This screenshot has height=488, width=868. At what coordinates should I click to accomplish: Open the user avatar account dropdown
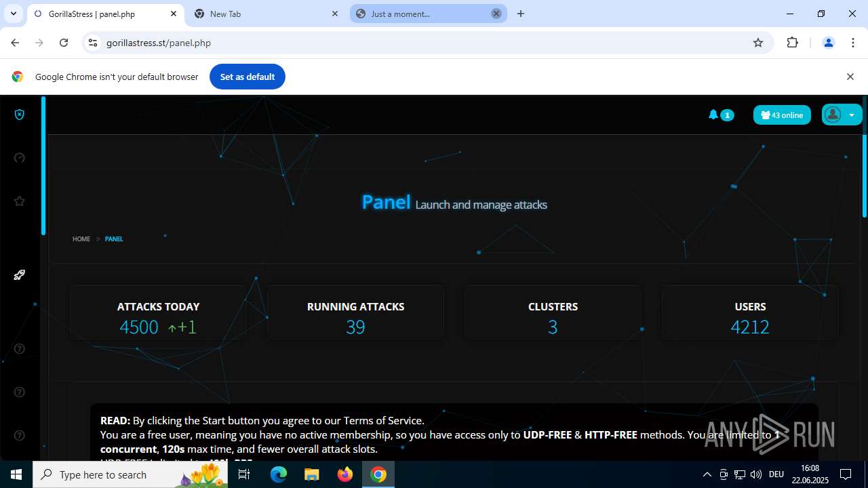click(842, 115)
